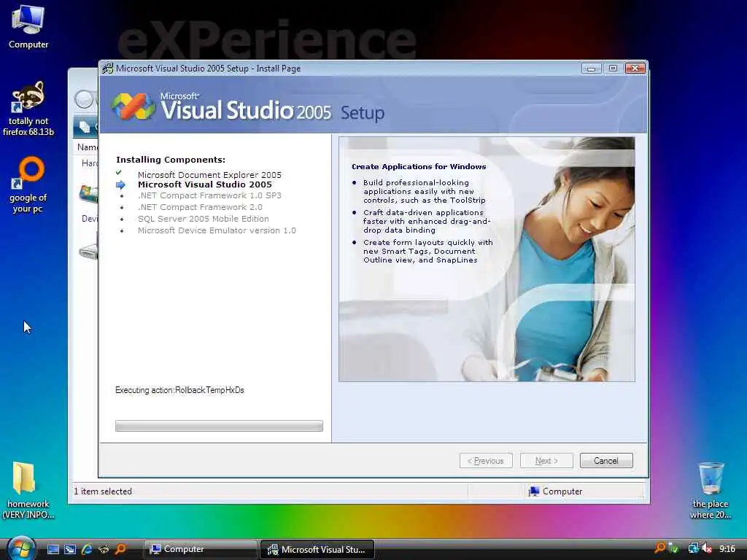Click the installation progress bar
The height and width of the screenshot is (560, 747).
tap(219, 426)
